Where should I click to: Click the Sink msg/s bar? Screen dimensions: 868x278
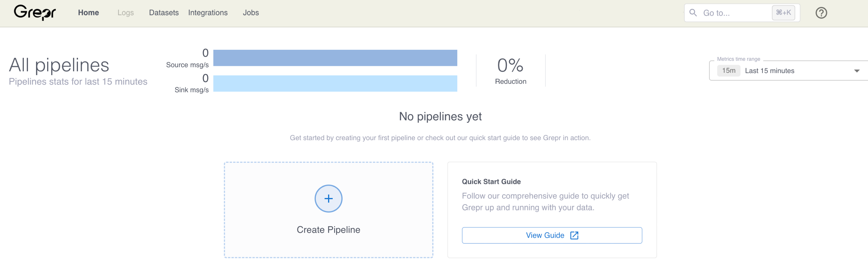point(335,83)
